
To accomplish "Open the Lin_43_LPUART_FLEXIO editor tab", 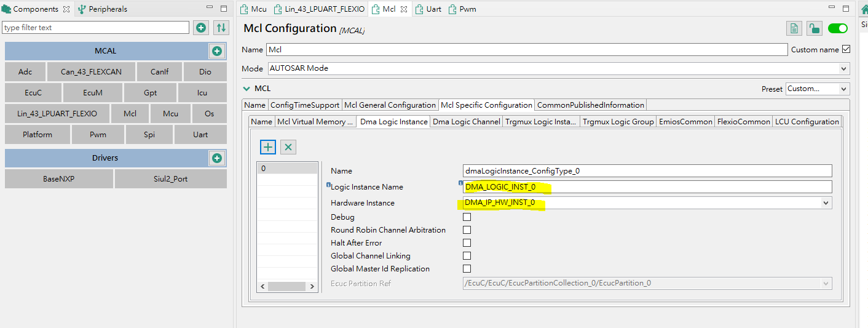I will pyautogui.click(x=319, y=9).
